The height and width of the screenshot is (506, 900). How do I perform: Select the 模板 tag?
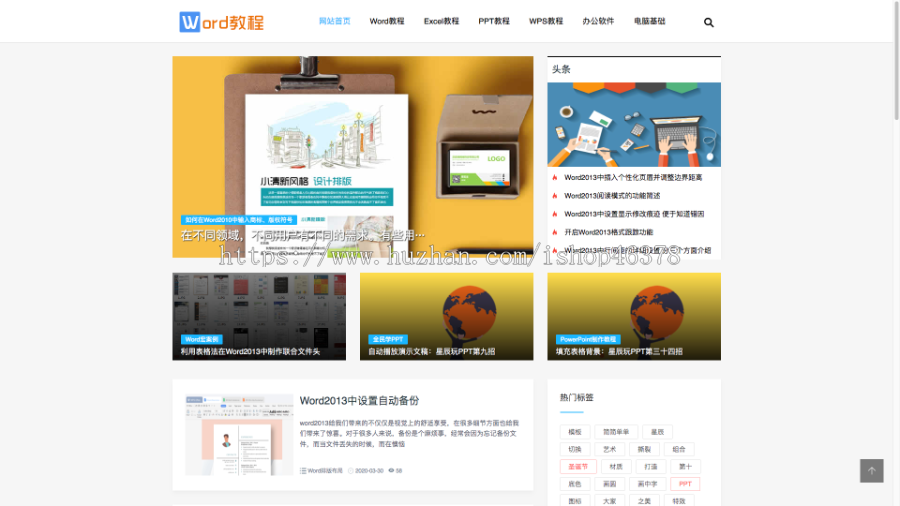[575, 432]
